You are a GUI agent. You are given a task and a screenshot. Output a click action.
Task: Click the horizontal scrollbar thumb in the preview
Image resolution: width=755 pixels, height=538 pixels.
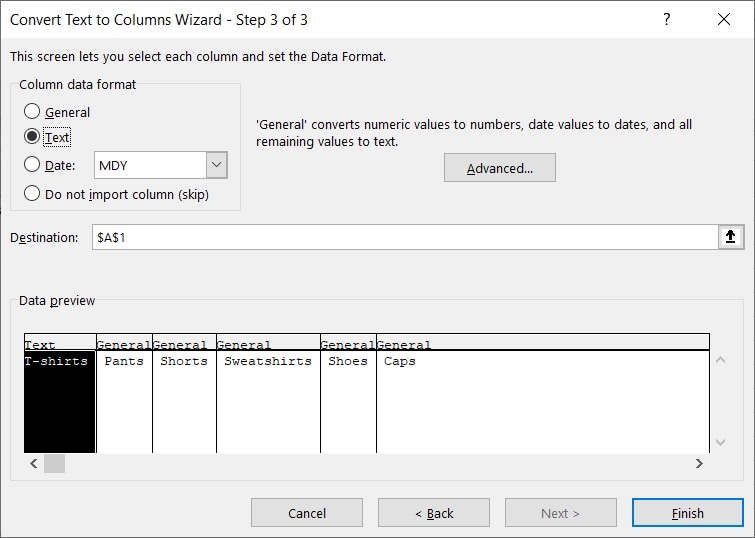coord(54,463)
